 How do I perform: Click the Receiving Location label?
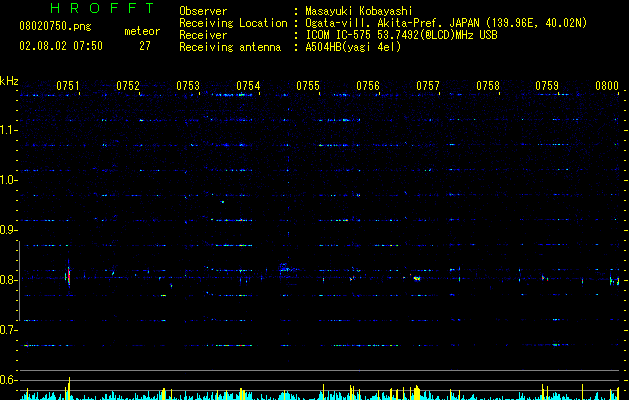point(233,23)
